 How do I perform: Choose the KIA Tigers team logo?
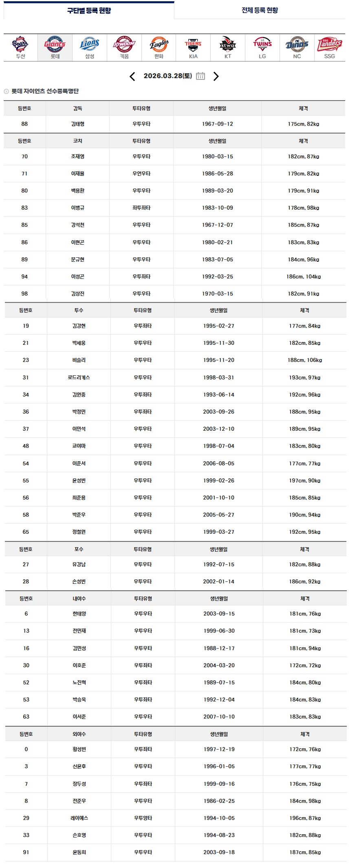point(193,44)
